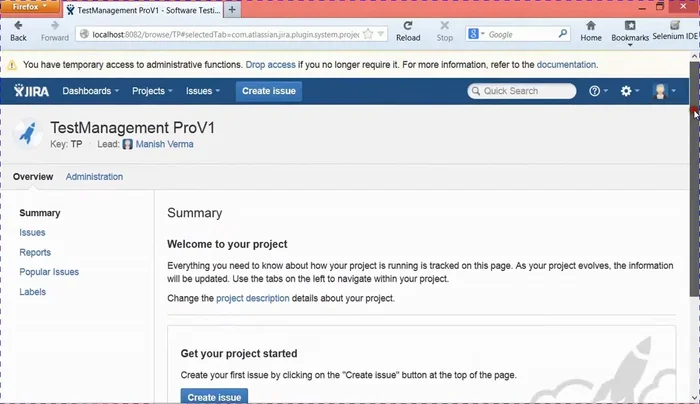Open the Bookmarks toolbar button
Screen dimensions: 700x404
coord(630,32)
